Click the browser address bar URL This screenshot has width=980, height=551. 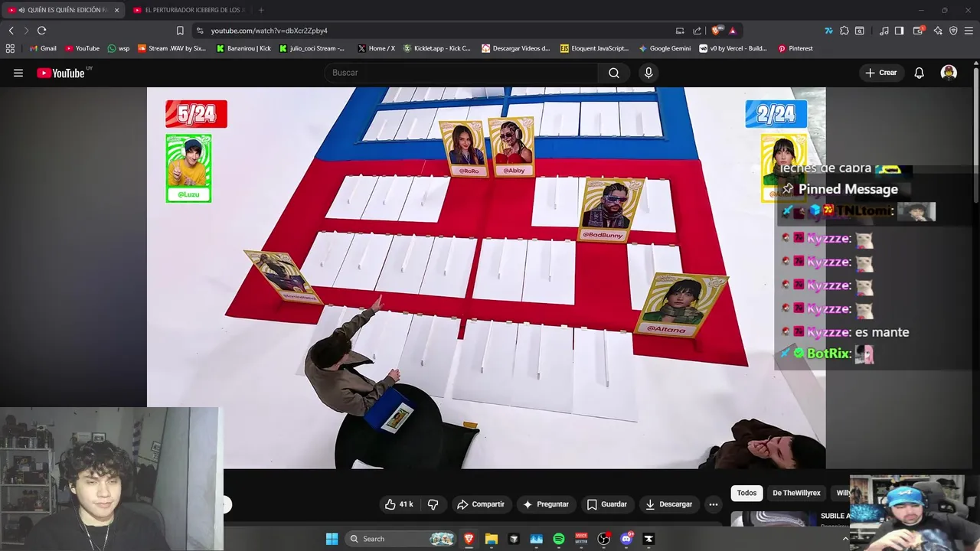tap(269, 31)
